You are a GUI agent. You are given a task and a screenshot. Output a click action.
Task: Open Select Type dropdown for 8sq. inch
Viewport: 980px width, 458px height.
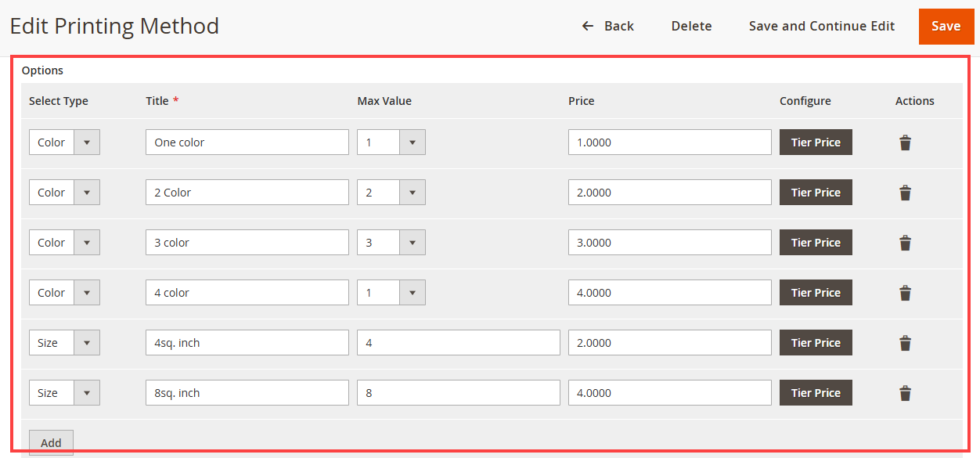[x=64, y=393]
